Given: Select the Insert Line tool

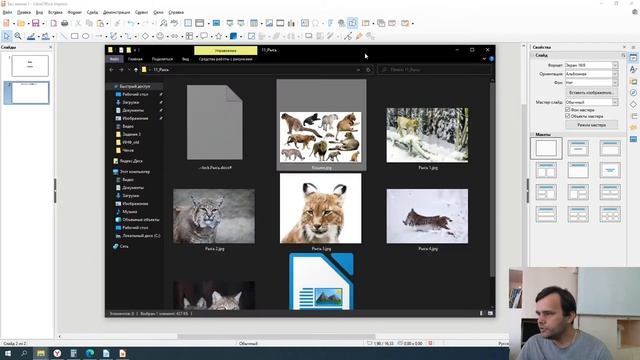Looking at the screenshot, I should coord(63,36).
